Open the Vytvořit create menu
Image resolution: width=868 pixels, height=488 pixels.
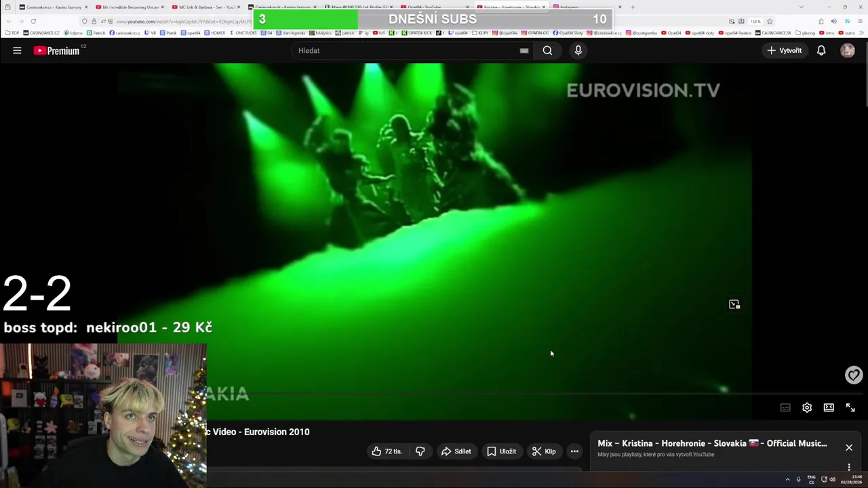pyautogui.click(x=784, y=50)
